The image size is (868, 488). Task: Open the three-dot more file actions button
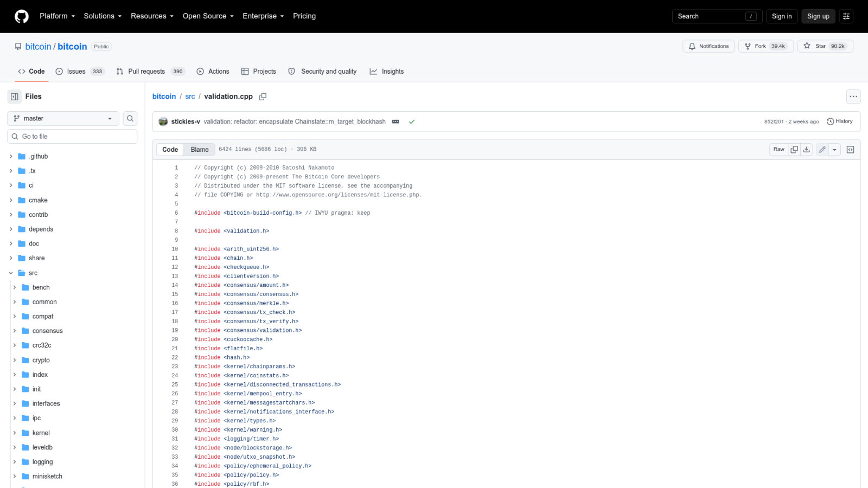[853, 97]
